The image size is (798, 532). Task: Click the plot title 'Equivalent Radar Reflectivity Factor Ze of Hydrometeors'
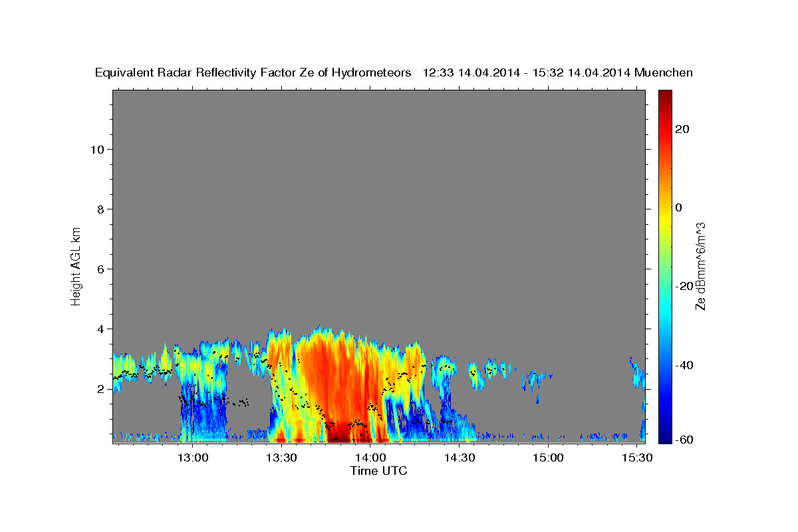253,73
